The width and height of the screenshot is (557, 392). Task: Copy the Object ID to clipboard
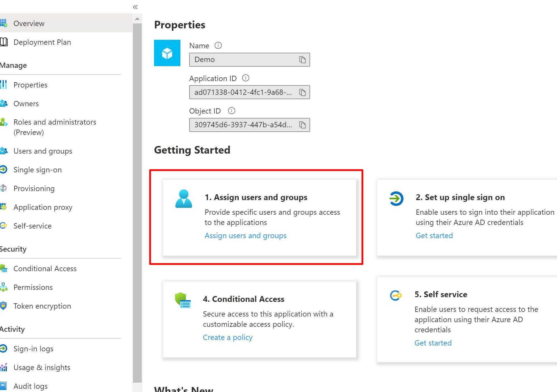[302, 125]
